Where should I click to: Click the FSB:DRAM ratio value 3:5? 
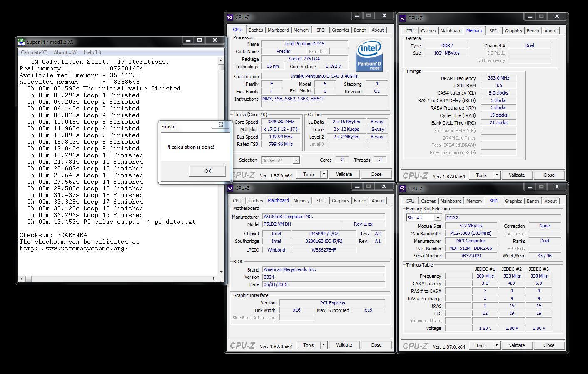point(498,85)
